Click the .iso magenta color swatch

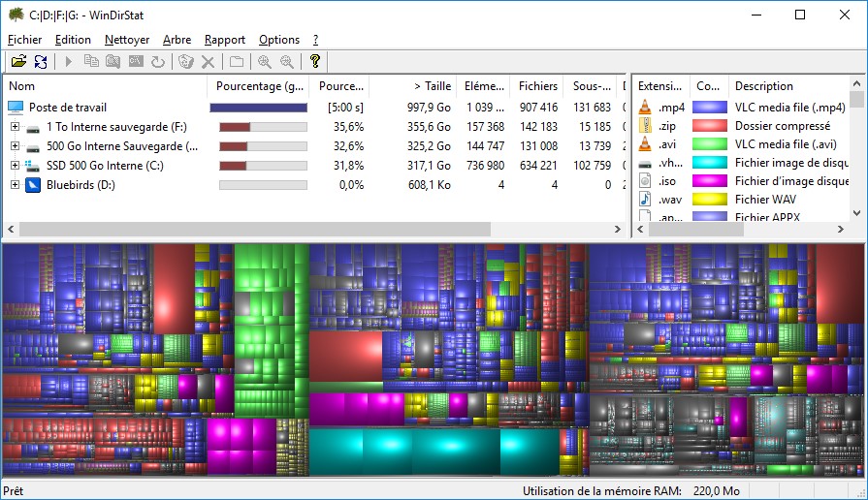point(709,181)
